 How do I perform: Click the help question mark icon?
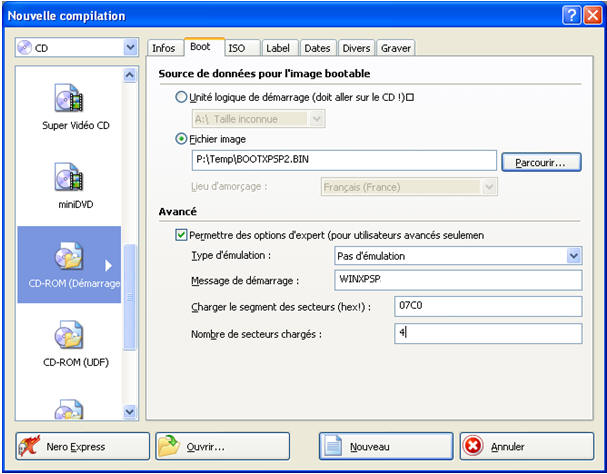(x=571, y=16)
